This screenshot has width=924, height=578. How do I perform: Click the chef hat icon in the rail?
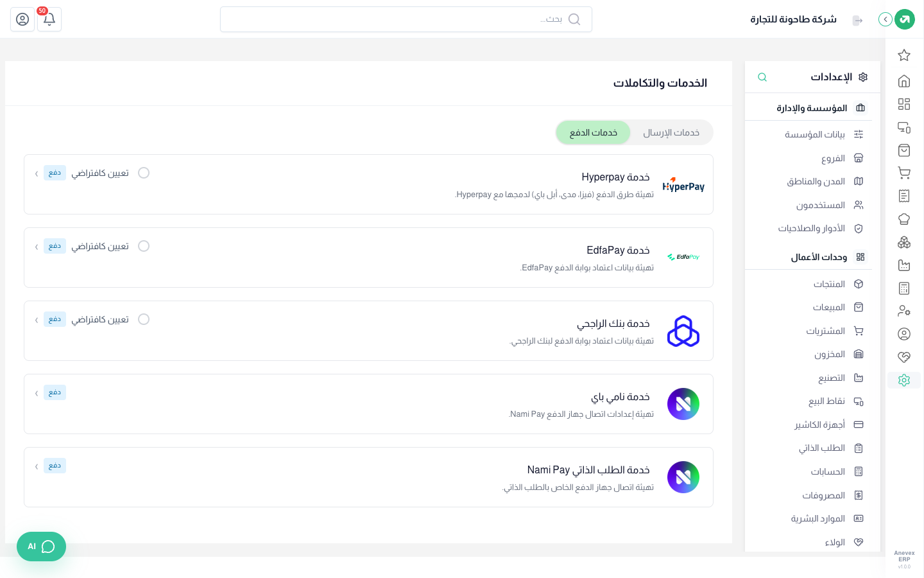tap(904, 219)
